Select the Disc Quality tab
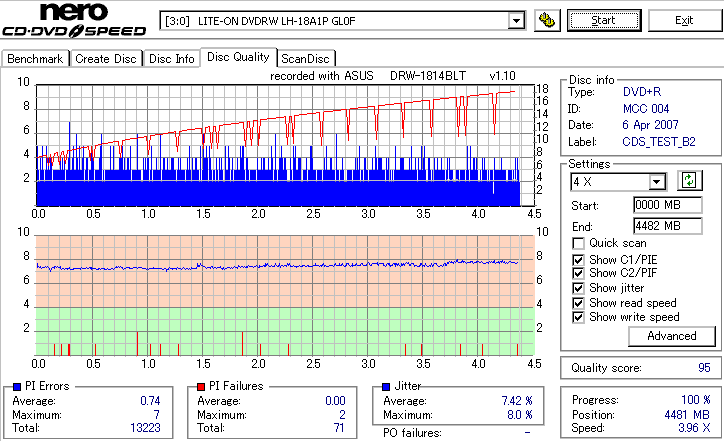This screenshot has width=724, height=441. pos(238,57)
